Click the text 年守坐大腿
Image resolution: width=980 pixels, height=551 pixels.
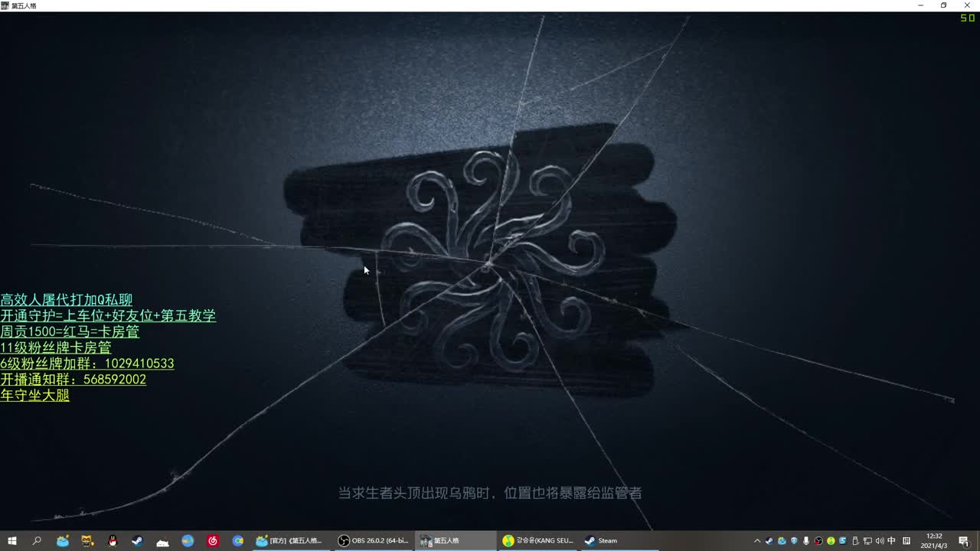click(x=34, y=396)
